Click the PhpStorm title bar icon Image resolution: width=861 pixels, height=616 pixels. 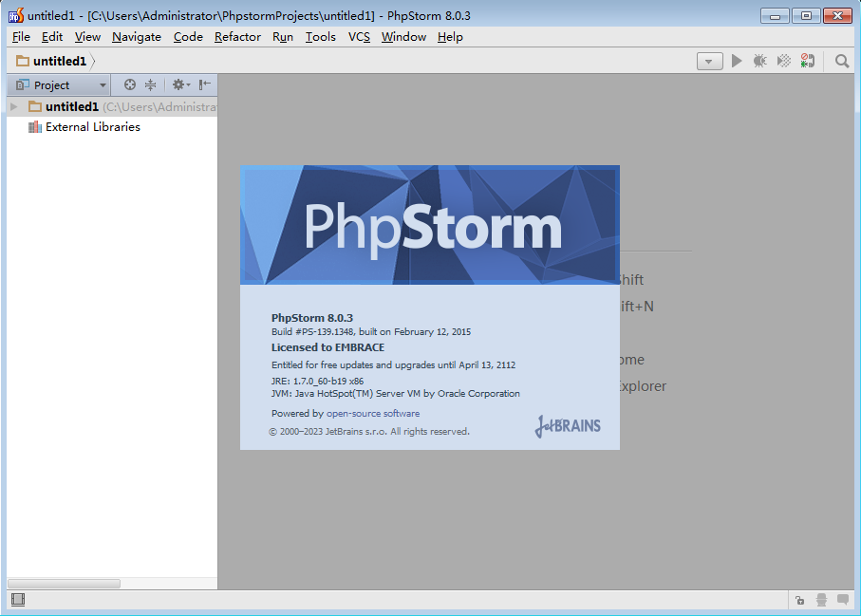pyautogui.click(x=16, y=15)
